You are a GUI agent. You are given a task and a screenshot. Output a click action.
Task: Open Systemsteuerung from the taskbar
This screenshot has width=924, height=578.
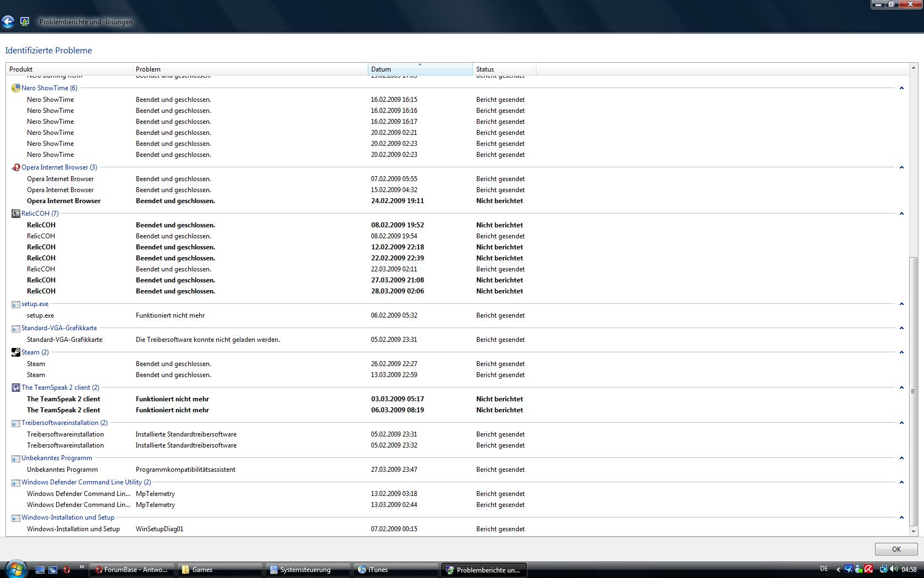(308, 570)
